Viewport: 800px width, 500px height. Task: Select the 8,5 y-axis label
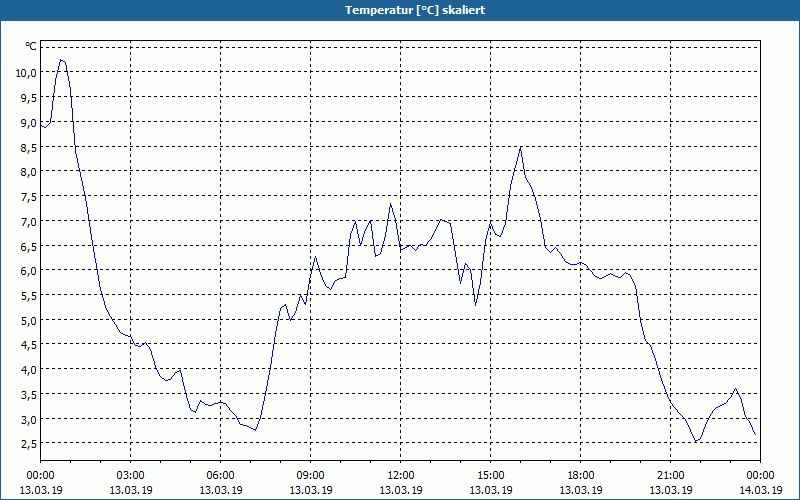(29, 147)
